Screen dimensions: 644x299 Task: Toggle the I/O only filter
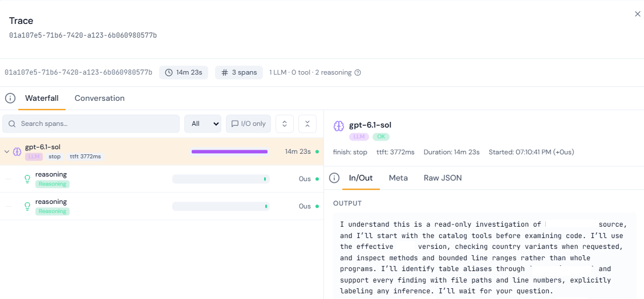point(249,124)
